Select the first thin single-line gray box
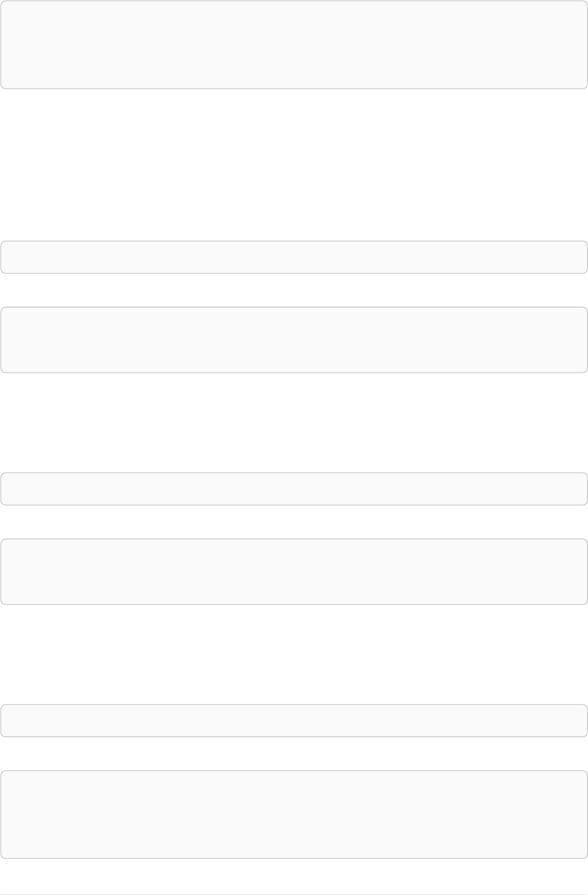Viewport: 588px width, 895px height. (x=294, y=257)
